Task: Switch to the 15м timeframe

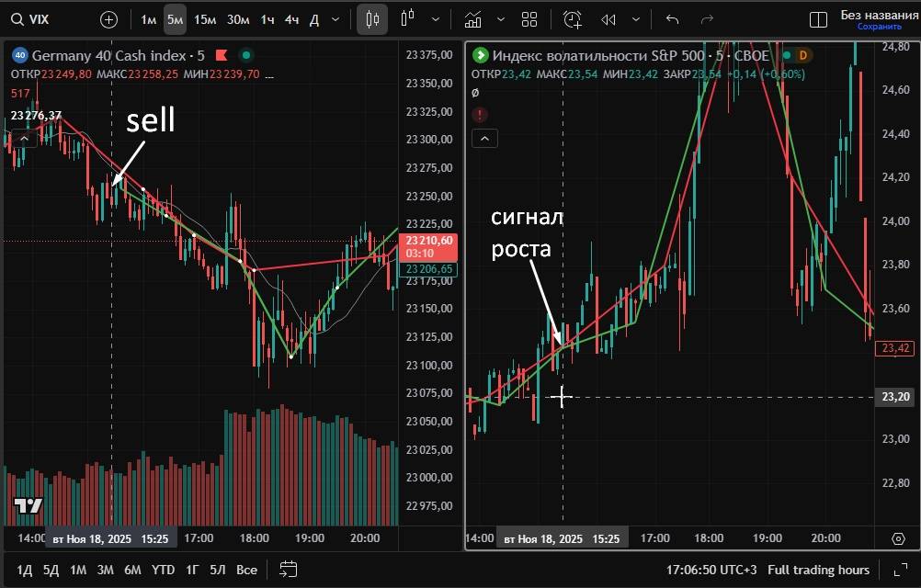Action: click(x=205, y=19)
